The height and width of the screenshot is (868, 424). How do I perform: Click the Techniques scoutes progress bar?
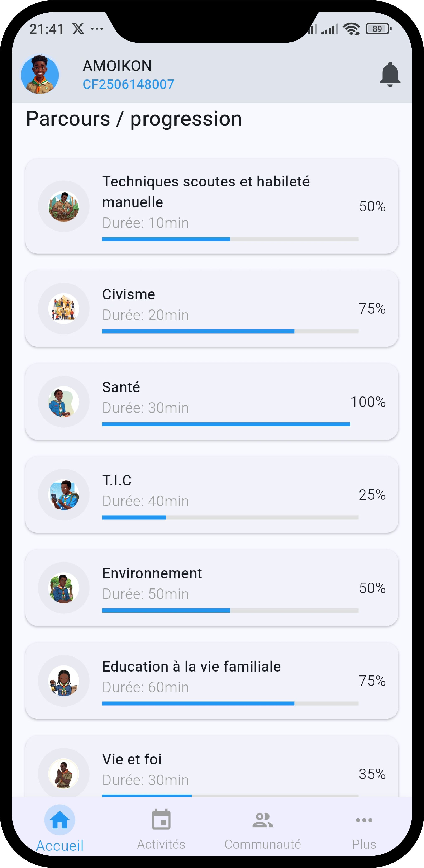tap(230, 239)
